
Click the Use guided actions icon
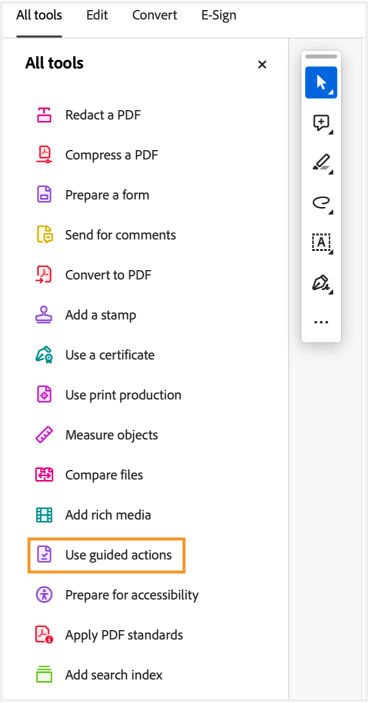coord(44,555)
